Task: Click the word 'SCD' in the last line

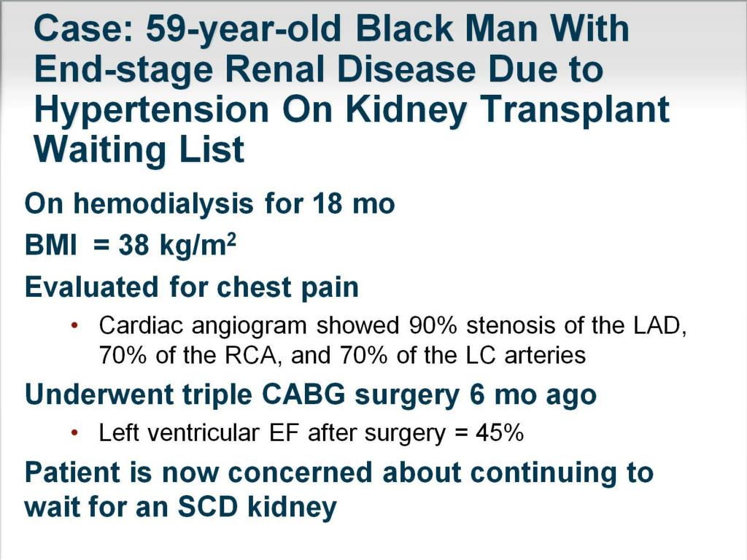Action: tap(208, 506)
